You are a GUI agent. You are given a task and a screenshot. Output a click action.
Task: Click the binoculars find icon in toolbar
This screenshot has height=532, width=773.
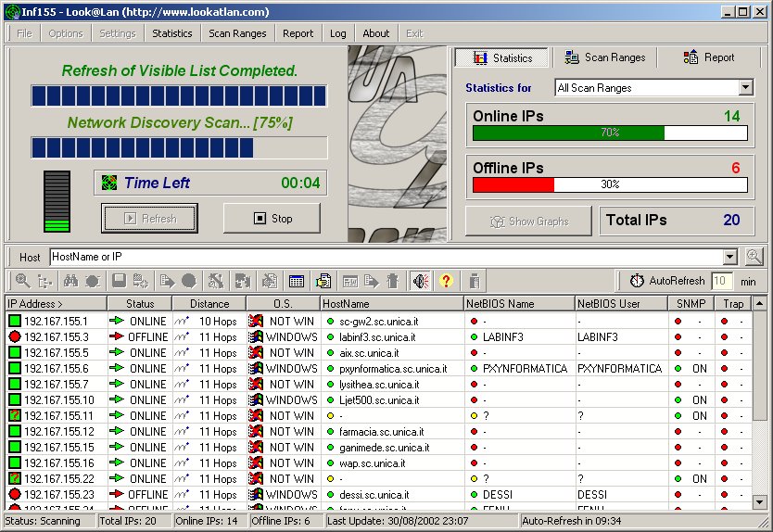[70, 281]
